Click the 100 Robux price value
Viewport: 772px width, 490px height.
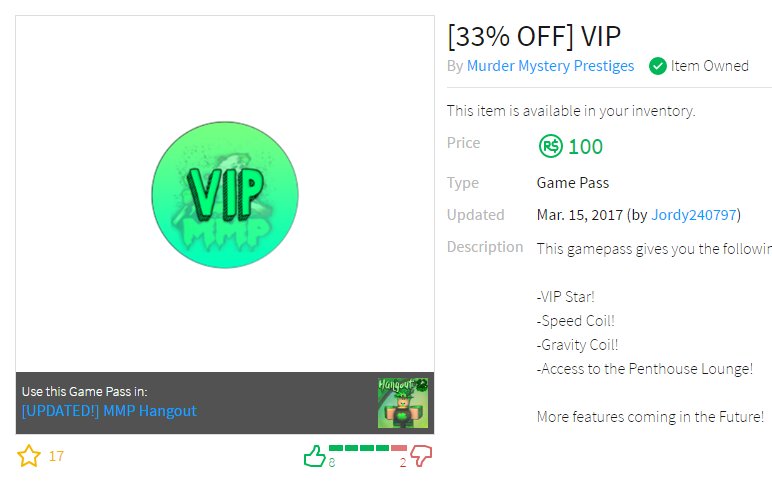(585, 147)
